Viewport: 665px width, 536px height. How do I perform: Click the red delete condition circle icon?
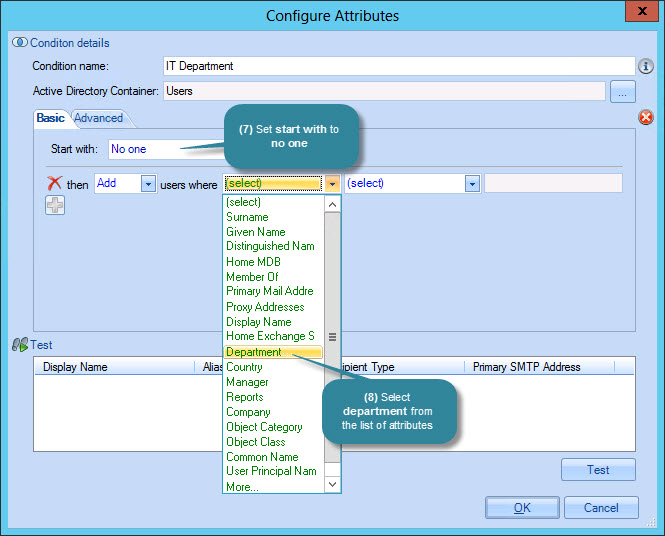coord(645,117)
